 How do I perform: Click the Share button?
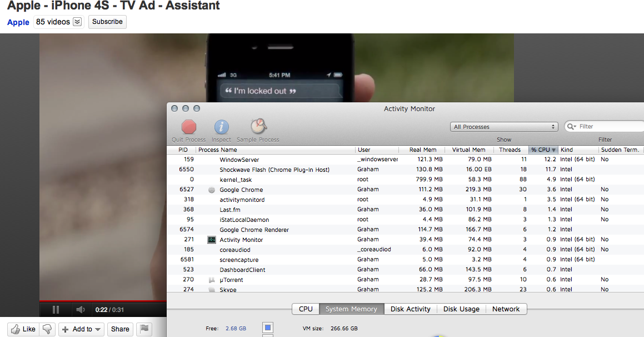[120, 329]
